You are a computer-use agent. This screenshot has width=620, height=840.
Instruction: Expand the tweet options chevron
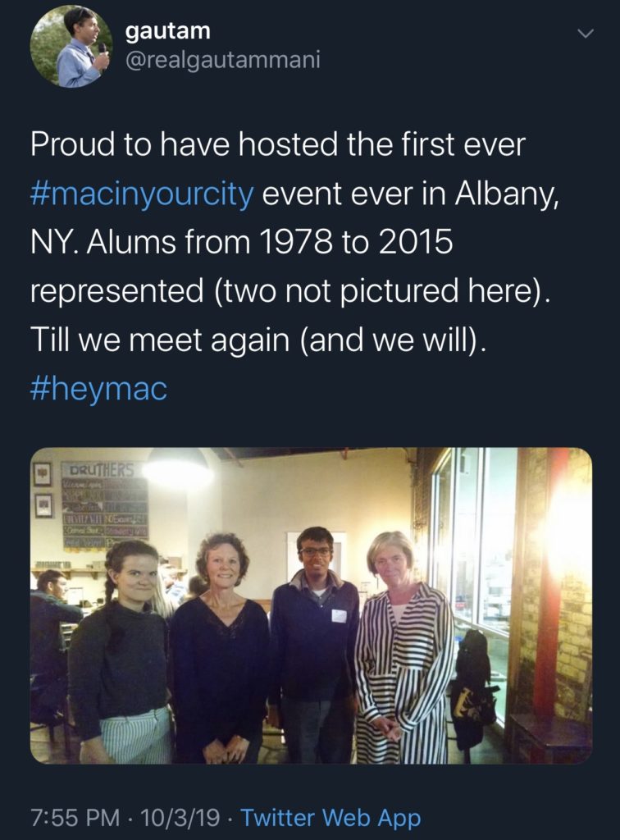click(x=585, y=34)
